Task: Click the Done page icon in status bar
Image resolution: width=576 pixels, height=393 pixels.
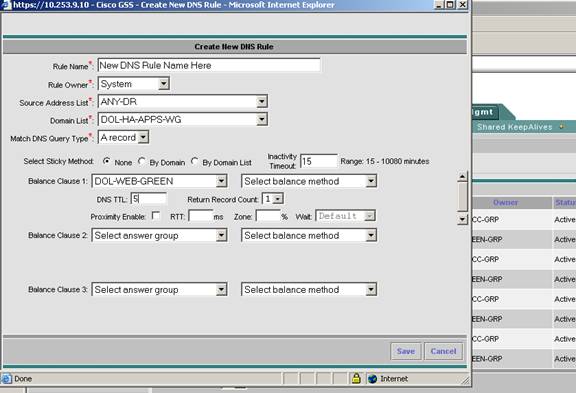Action: point(6,378)
